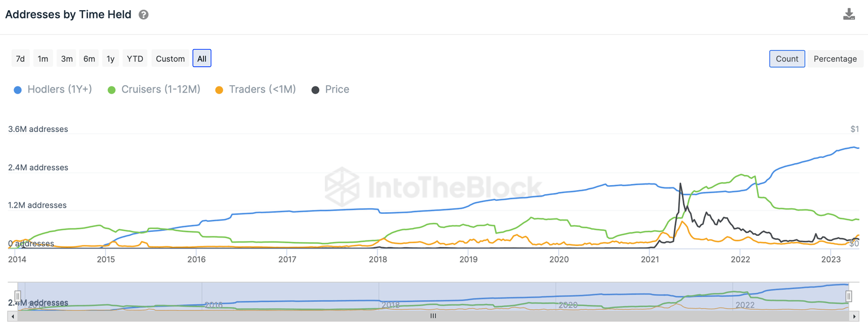Click the left navigator range handle
This screenshot has height=329, width=868.
pos(18,296)
